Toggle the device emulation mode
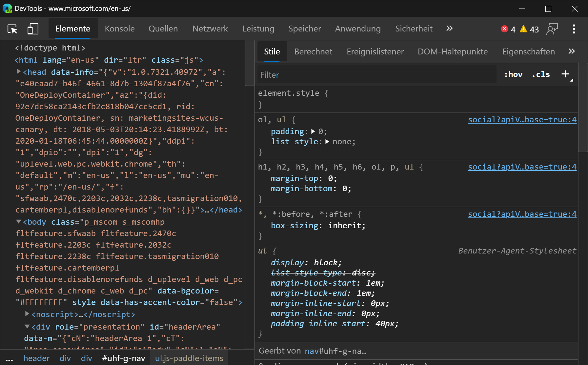 (32, 29)
